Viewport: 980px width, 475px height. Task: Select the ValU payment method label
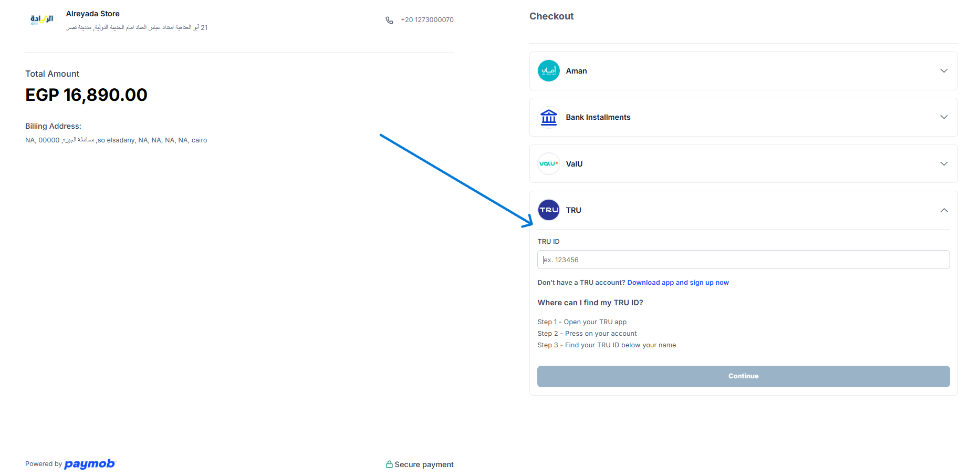(x=574, y=164)
